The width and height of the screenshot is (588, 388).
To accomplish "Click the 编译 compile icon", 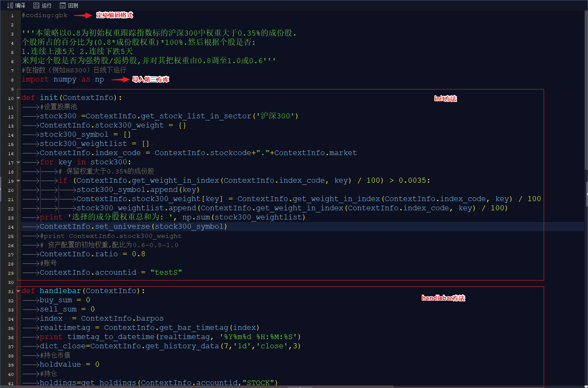I will (10, 5).
